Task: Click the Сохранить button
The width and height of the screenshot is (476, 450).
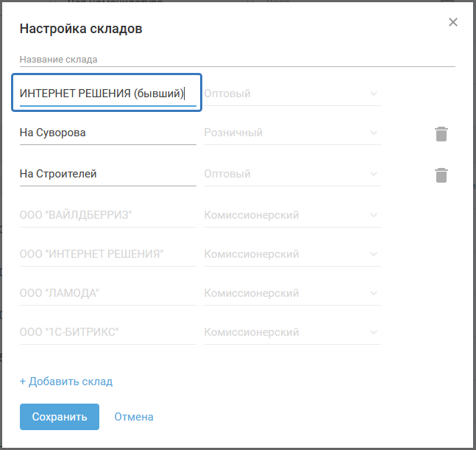Action: pos(60,417)
